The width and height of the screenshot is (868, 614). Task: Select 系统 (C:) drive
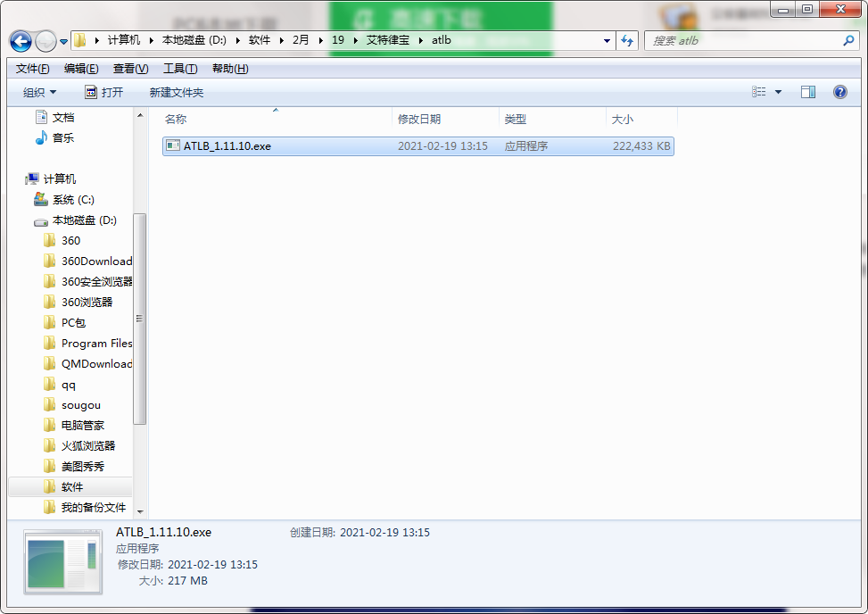pyautogui.click(x=72, y=200)
